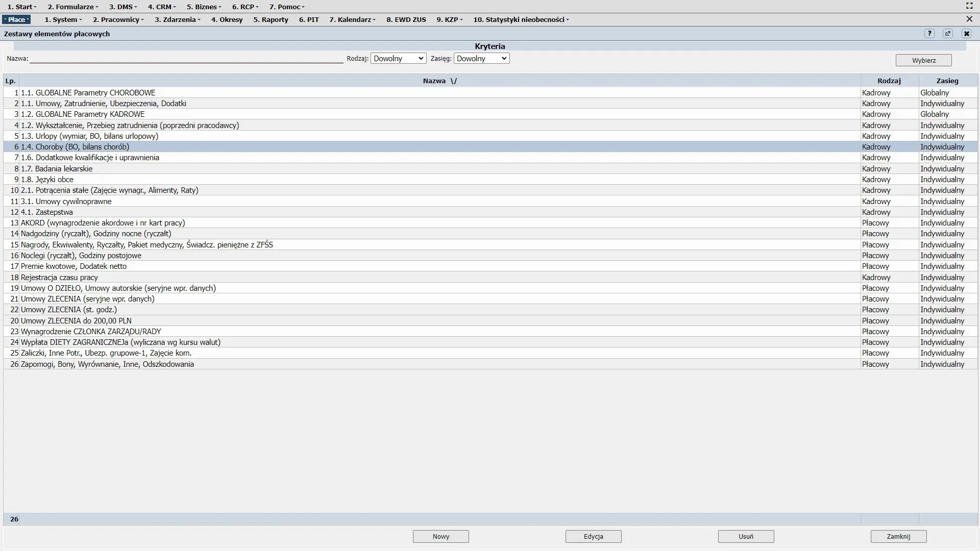Image resolution: width=980 pixels, height=551 pixels.
Task: Click the Zamknij button
Action: coord(898,536)
